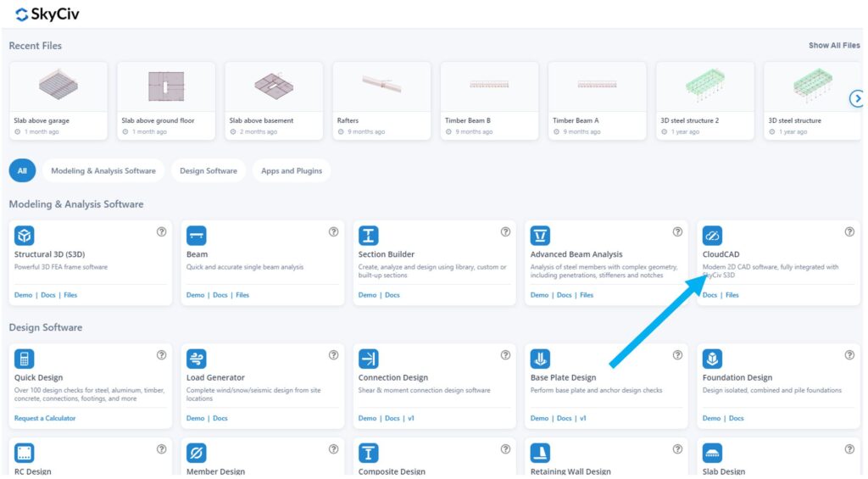Show next recent files with arrow
The height and width of the screenshot is (479, 868).
[857, 99]
